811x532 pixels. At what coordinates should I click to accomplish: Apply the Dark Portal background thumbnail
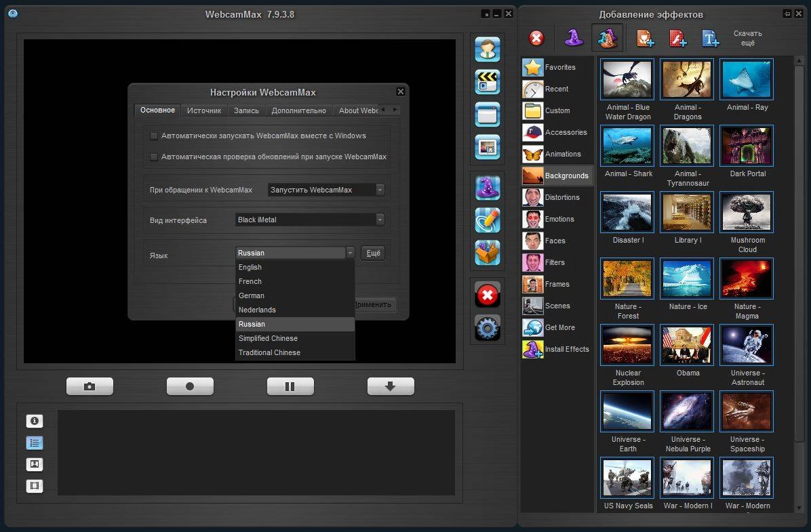tap(747, 146)
